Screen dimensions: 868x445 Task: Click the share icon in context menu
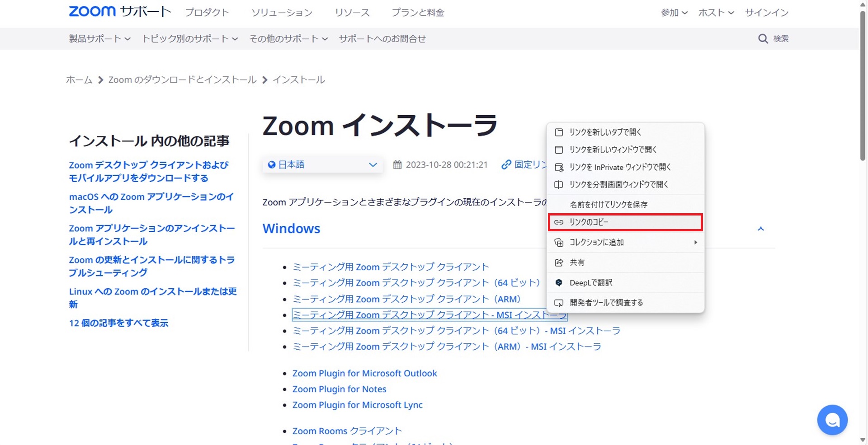(559, 262)
